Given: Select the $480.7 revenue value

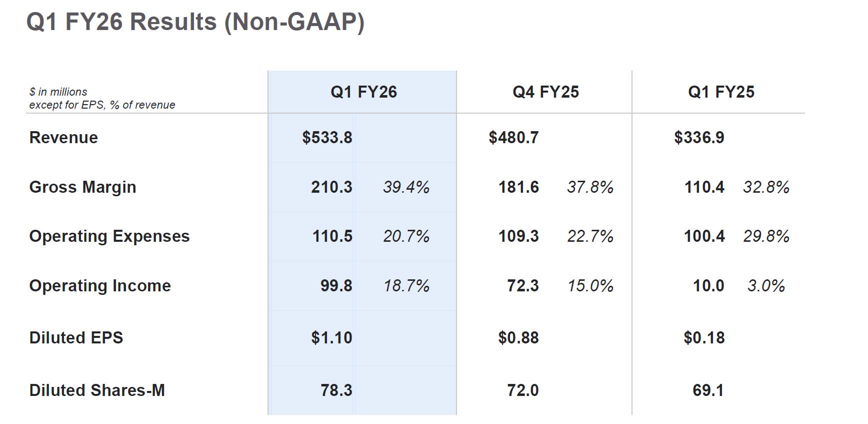Looking at the screenshot, I should tap(513, 138).
